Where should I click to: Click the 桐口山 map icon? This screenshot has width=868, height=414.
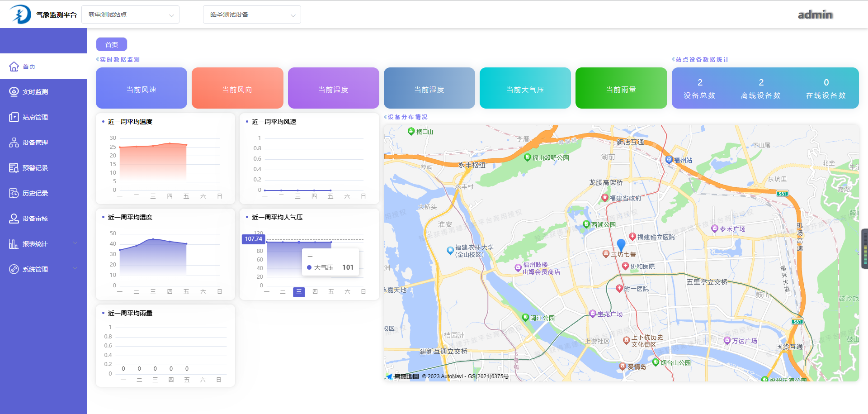pyautogui.click(x=411, y=131)
